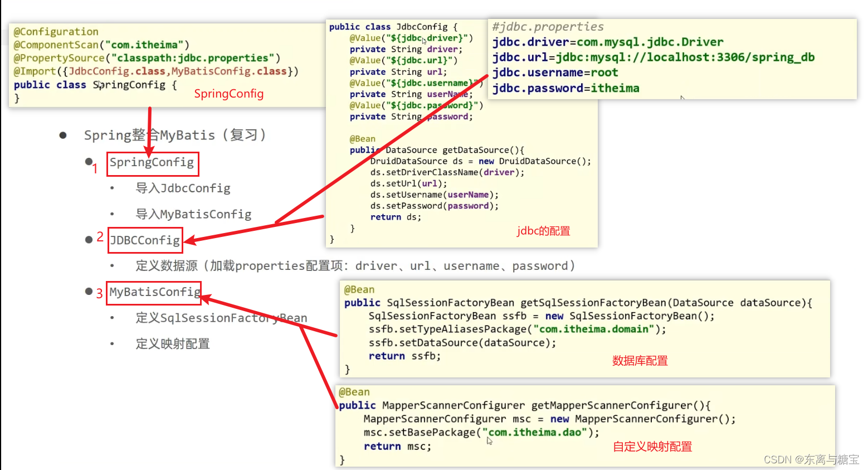Click the 'public class JdbcConfig {' line

(x=393, y=27)
